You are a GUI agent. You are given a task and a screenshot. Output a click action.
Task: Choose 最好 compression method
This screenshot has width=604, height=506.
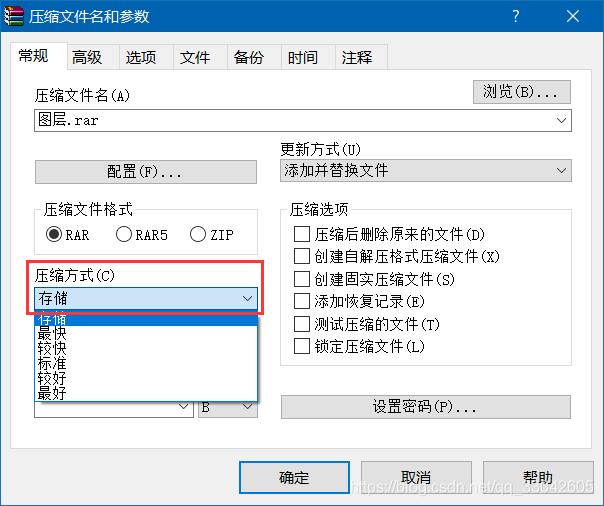click(146, 393)
